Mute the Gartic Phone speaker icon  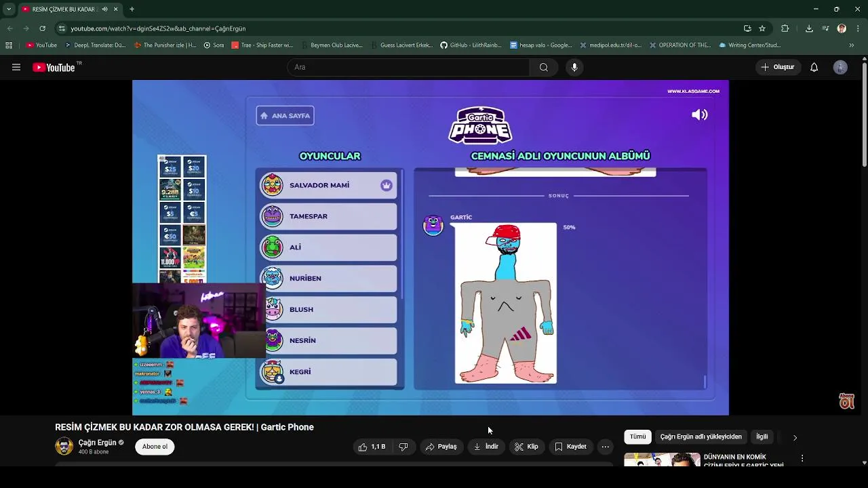[x=700, y=115]
